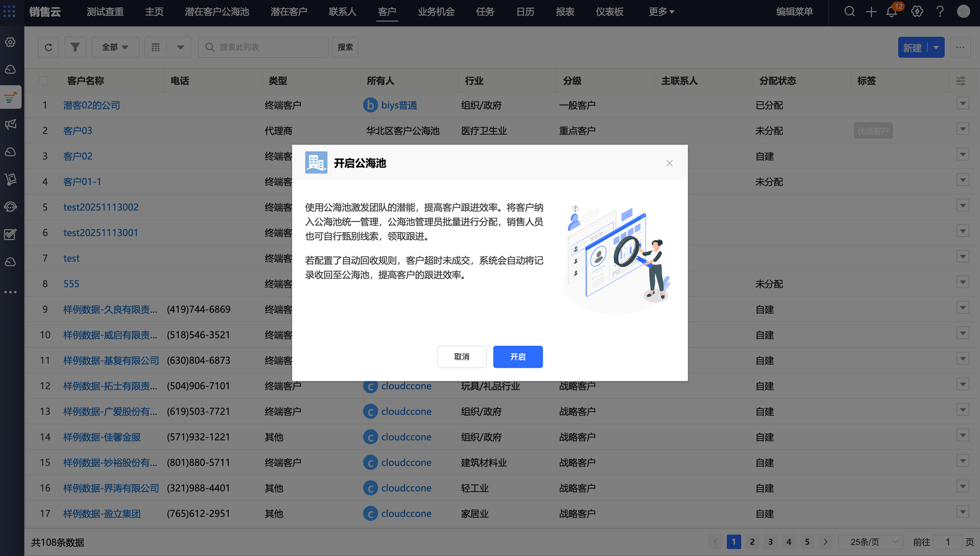Open column settings icon in table header
Image resolution: width=980 pixels, height=556 pixels.
[961, 81]
